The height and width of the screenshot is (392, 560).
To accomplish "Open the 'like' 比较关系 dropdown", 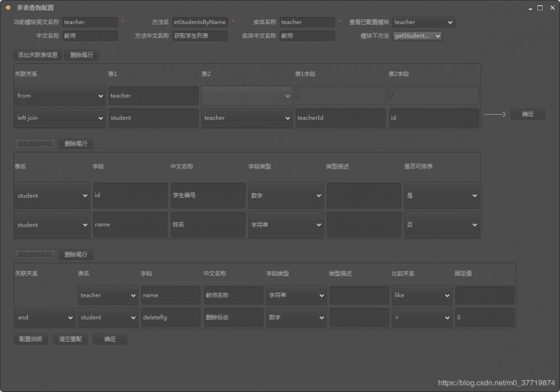I will (422, 295).
